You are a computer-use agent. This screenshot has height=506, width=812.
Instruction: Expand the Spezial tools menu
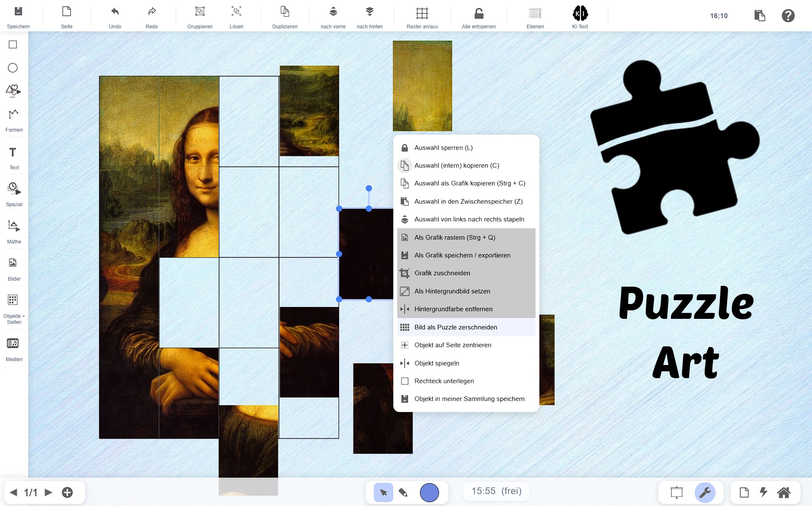[14, 188]
